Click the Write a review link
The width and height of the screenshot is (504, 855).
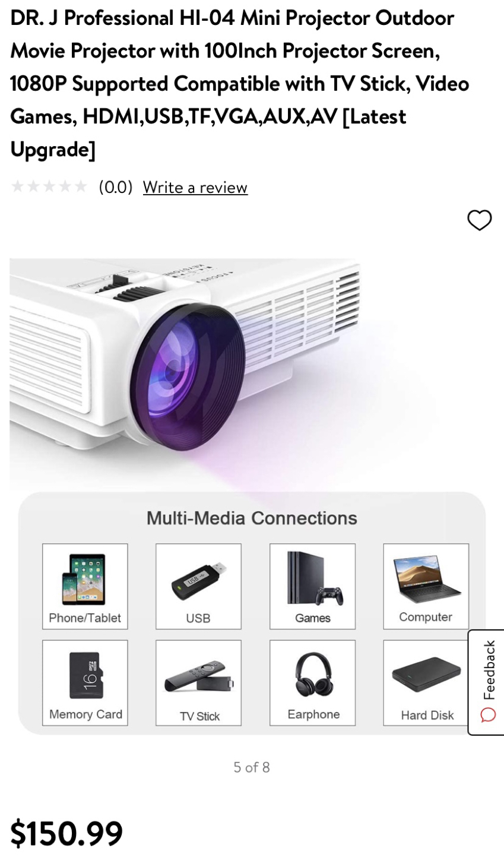click(x=195, y=188)
